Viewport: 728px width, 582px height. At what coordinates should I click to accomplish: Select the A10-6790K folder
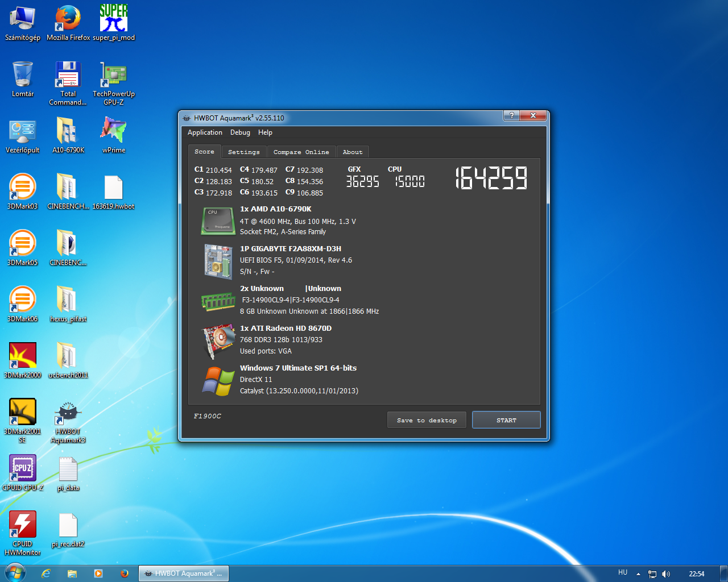point(68,136)
